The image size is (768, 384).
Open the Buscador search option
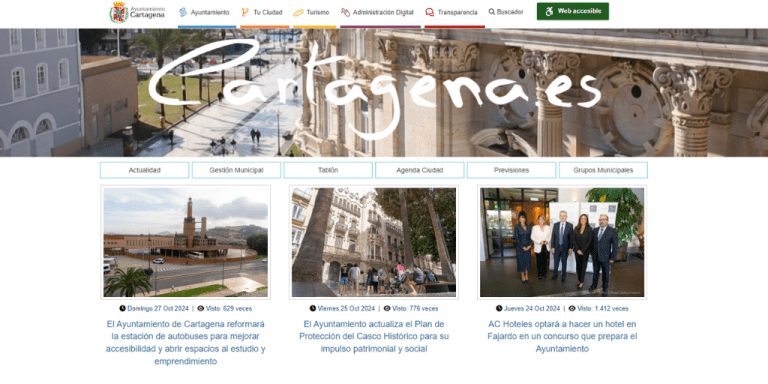pyautogui.click(x=506, y=12)
